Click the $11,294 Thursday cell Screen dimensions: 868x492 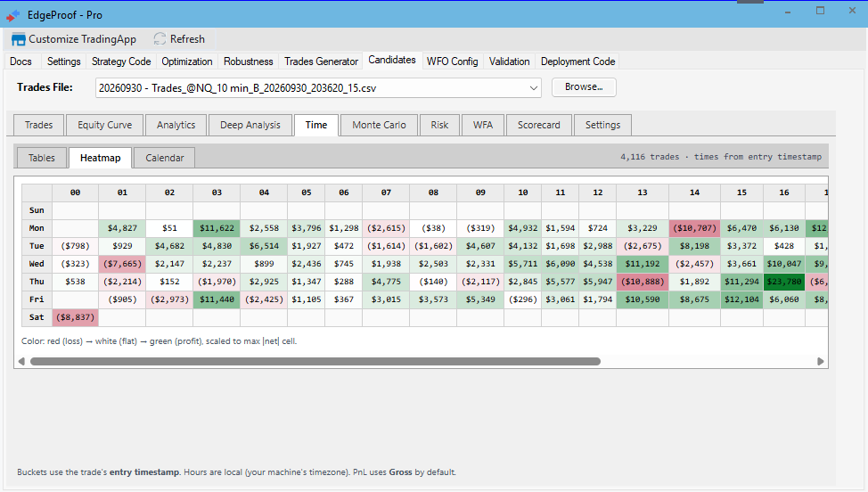point(741,282)
